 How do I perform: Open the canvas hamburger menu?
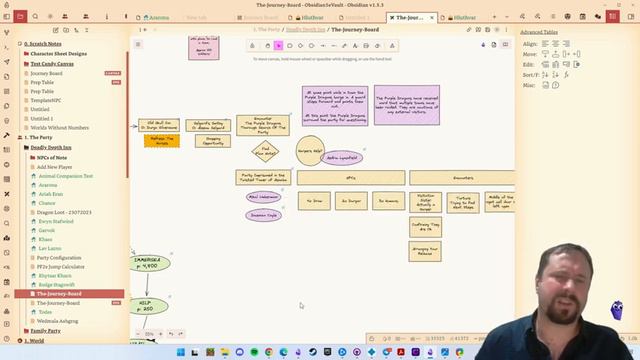coord(138,44)
